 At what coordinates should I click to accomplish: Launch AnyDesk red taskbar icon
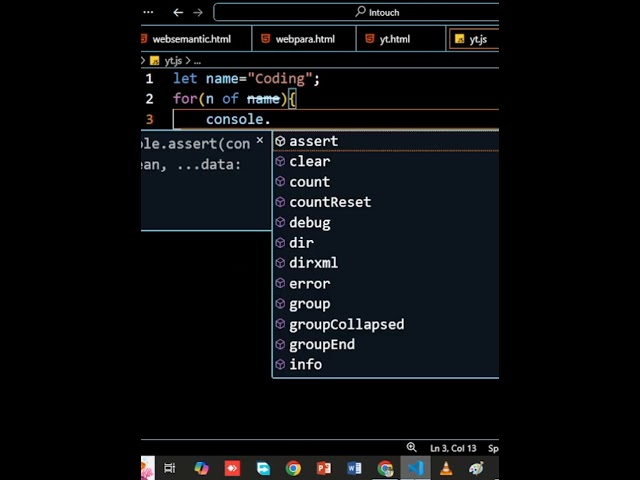(232, 468)
